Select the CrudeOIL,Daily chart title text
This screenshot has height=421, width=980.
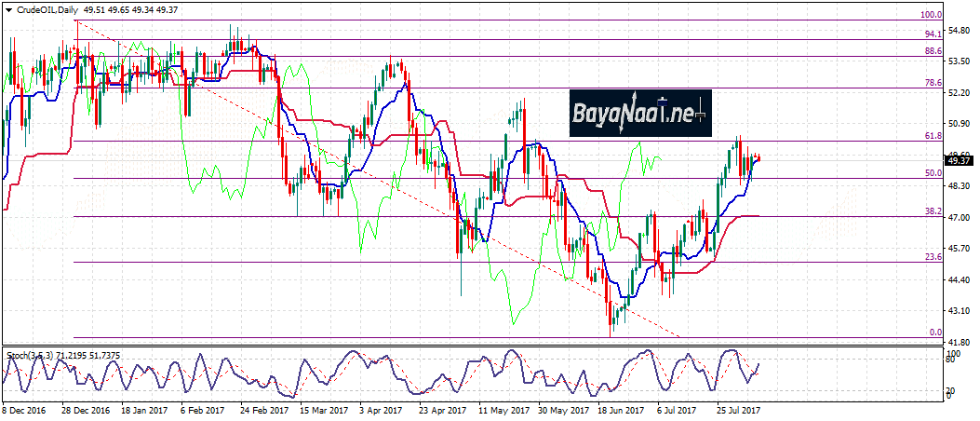[47, 8]
